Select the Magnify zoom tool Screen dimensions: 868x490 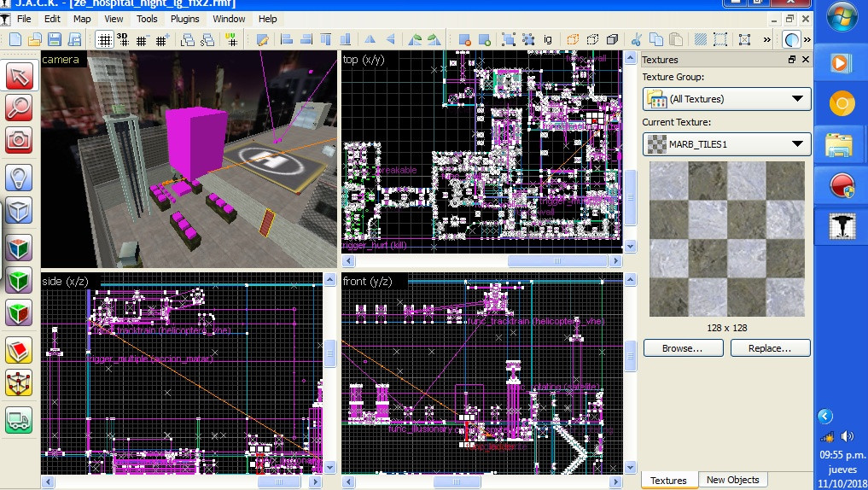(20, 108)
